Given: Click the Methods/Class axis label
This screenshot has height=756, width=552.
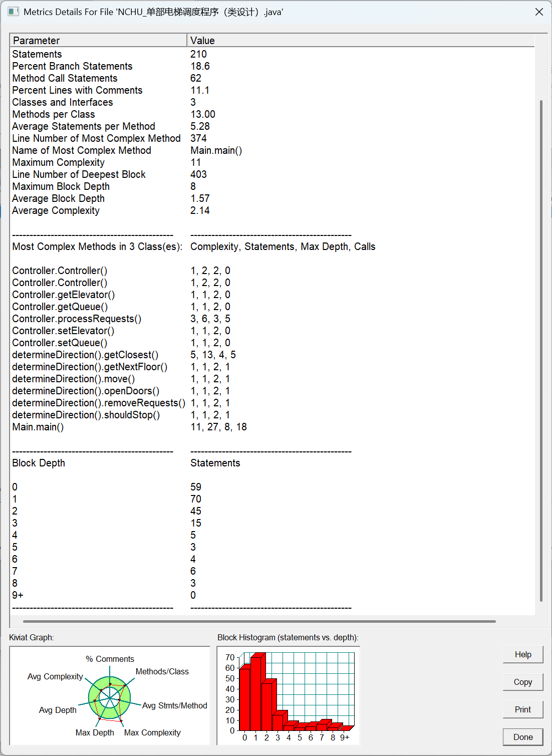Looking at the screenshot, I should (162, 671).
